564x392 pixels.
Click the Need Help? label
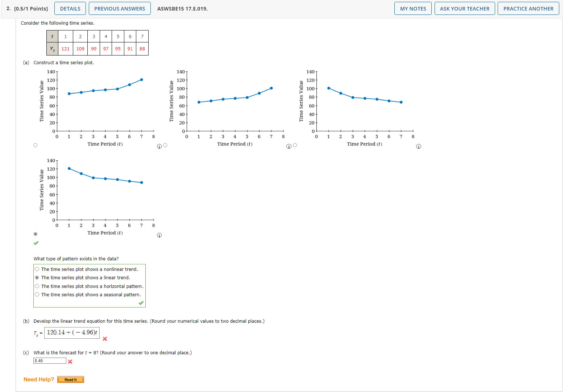click(x=39, y=379)
